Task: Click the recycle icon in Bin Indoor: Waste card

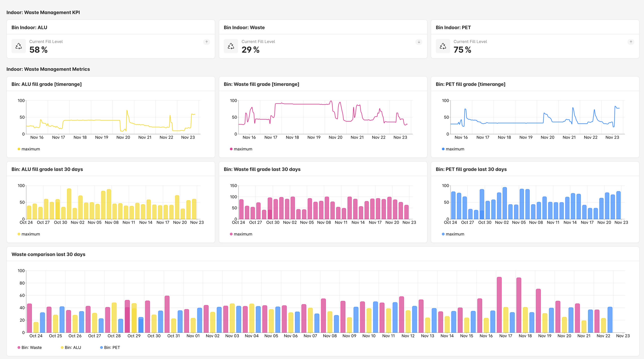Action: tap(231, 46)
